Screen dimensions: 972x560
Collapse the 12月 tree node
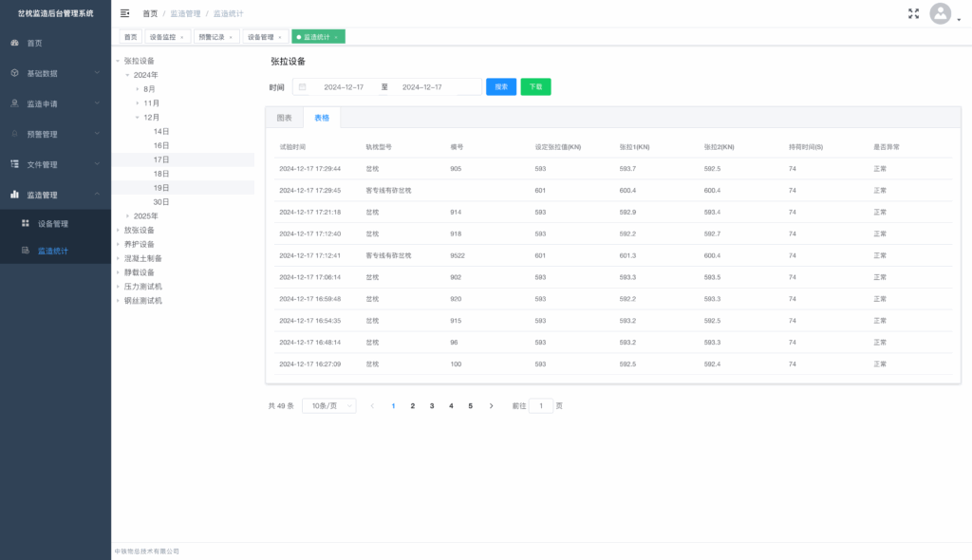138,118
